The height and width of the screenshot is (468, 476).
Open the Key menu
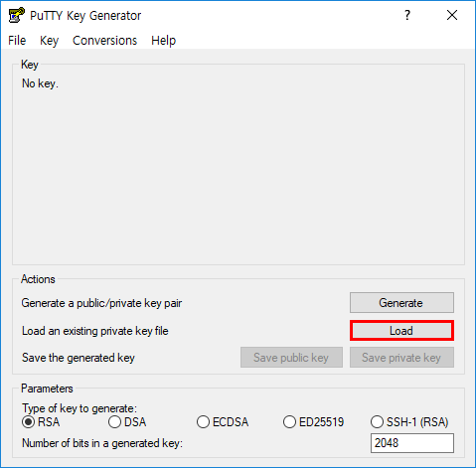click(x=49, y=41)
